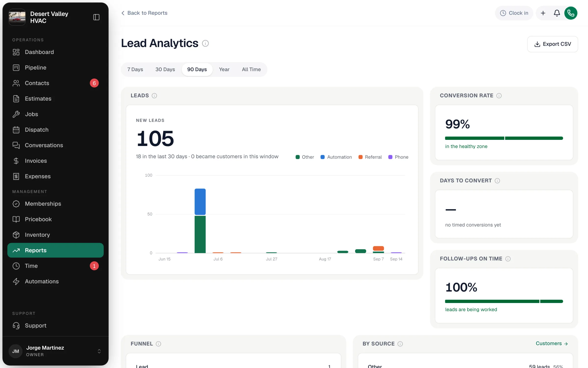Screen dimensions: 588x368
Task: Open Conversations chat icon
Action: click(x=16, y=145)
